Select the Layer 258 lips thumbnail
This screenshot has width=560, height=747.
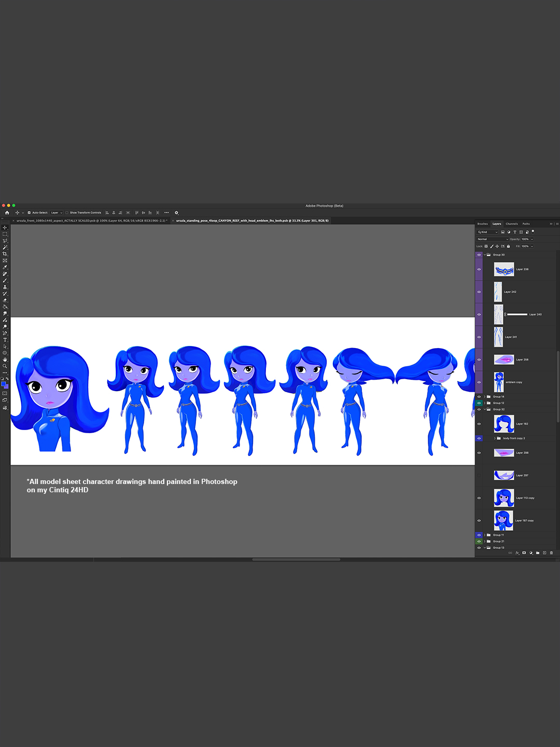(504, 359)
